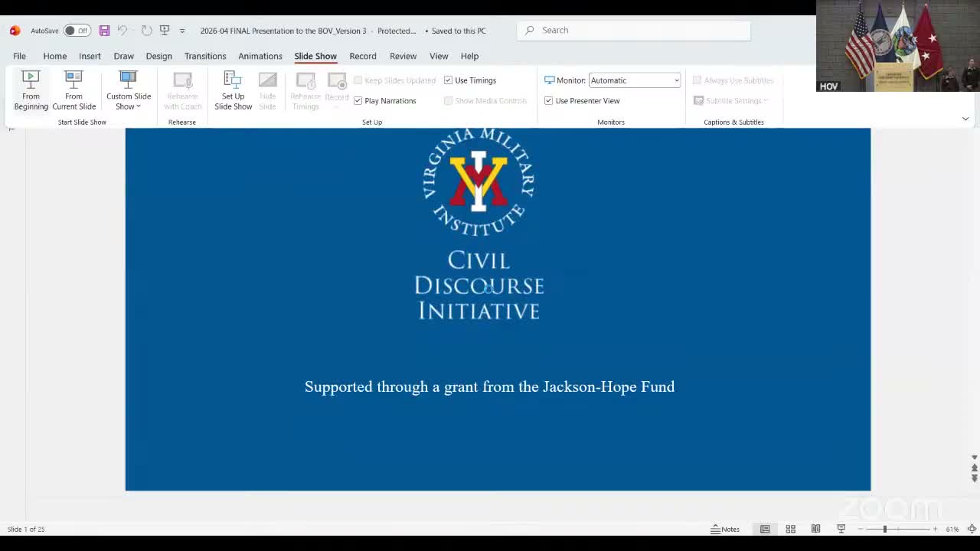Switch to Normal view in status bar
Viewport: 980px width, 551px height.
[765, 529]
